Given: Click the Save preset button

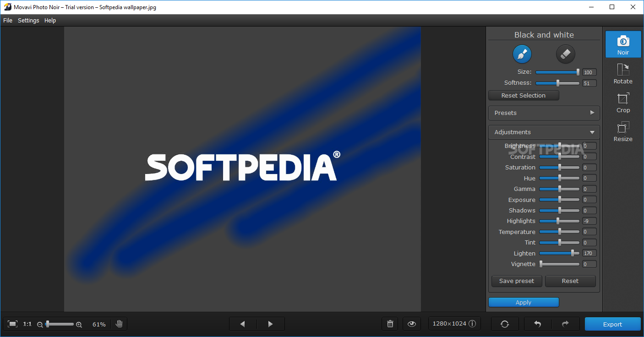Looking at the screenshot, I should [x=517, y=281].
